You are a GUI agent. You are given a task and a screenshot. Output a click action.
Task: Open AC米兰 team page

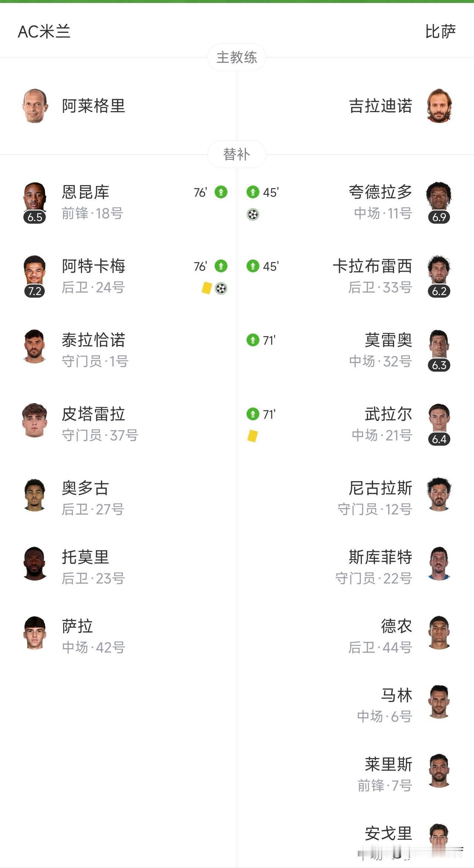(x=44, y=31)
